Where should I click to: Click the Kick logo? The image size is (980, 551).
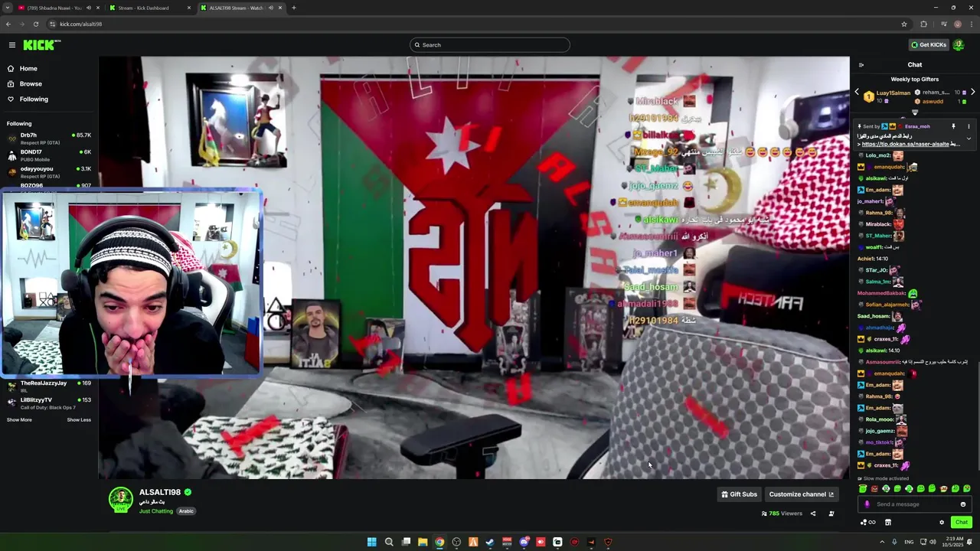(41, 45)
